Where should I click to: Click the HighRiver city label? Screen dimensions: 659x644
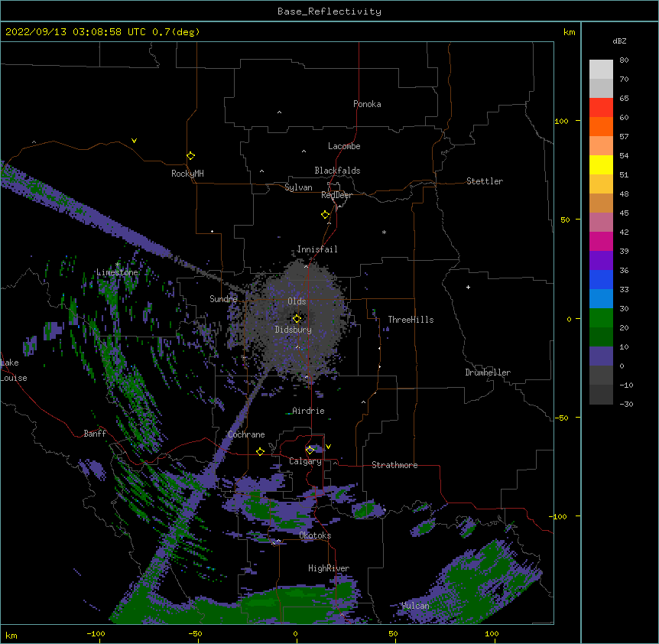tap(329, 568)
